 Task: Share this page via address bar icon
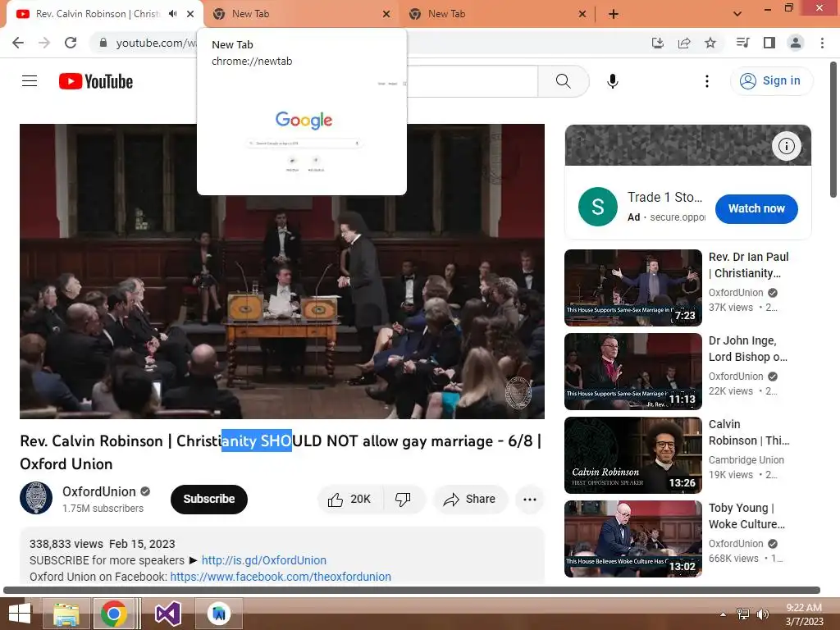(684, 43)
